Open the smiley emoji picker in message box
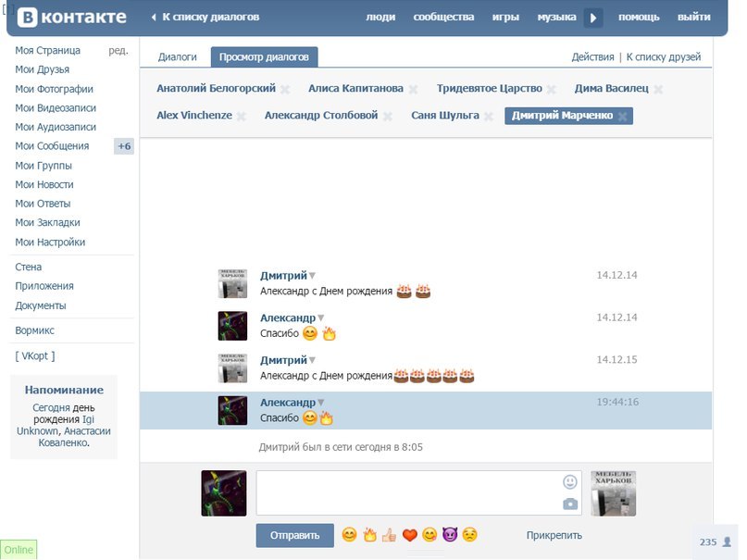 (x=570, y=482)
